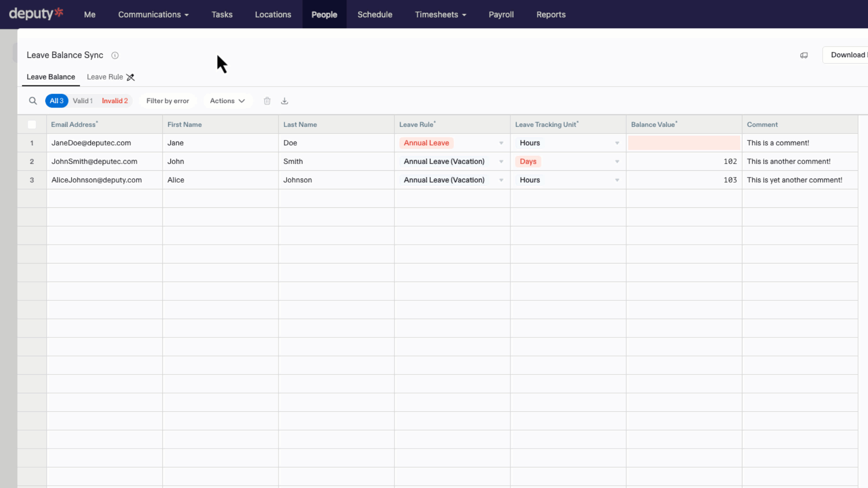Click First Name cell 'John'
Screen dimensions: 868x488
220,161
